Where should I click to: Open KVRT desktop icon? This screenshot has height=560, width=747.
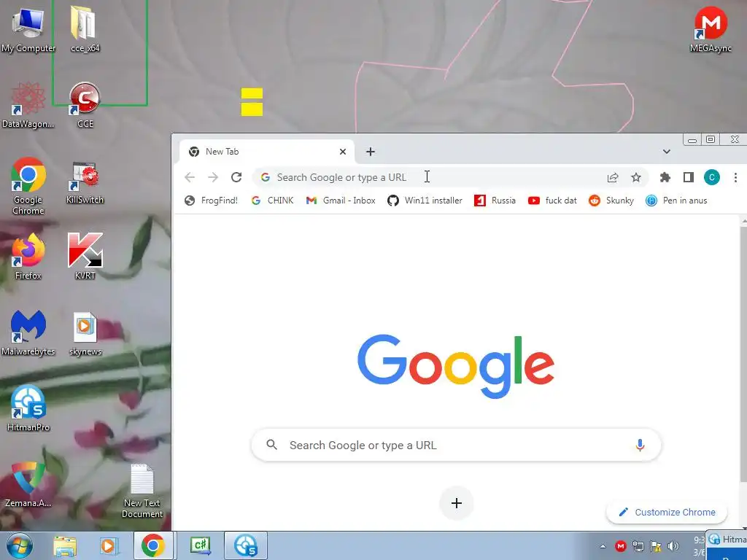(x=85, y=256)
